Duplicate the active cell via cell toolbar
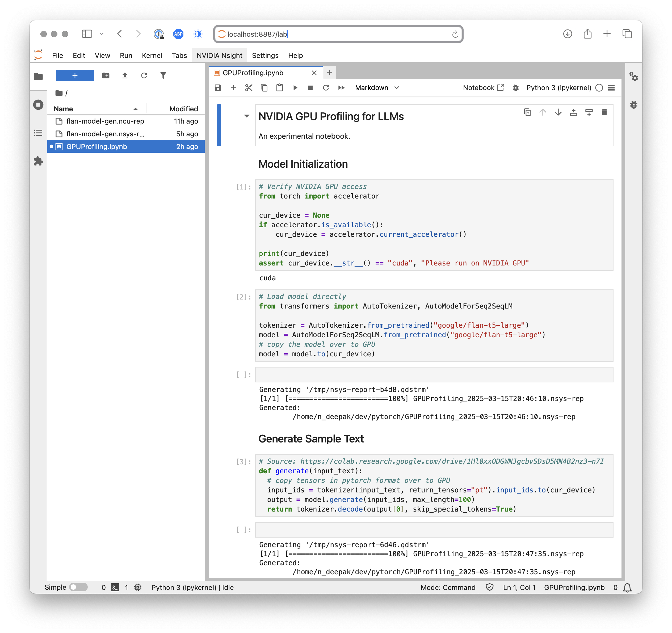 (527, 112)
